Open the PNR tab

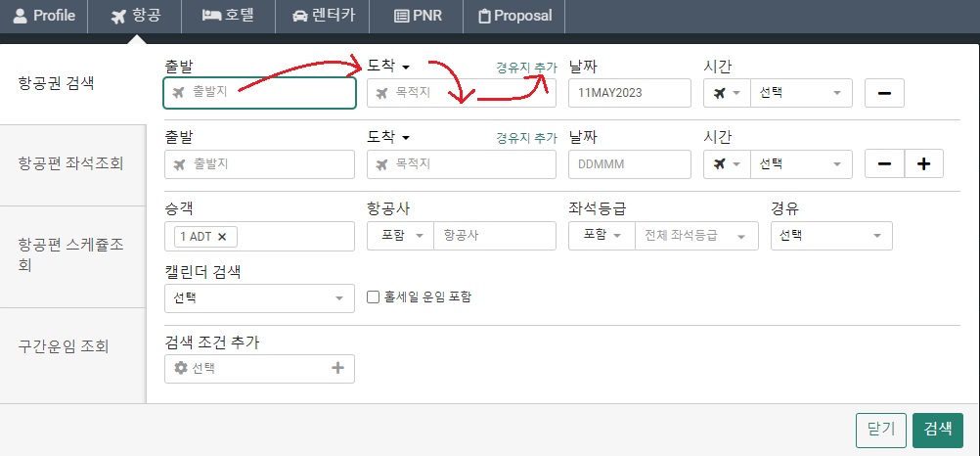coord(418,17)
